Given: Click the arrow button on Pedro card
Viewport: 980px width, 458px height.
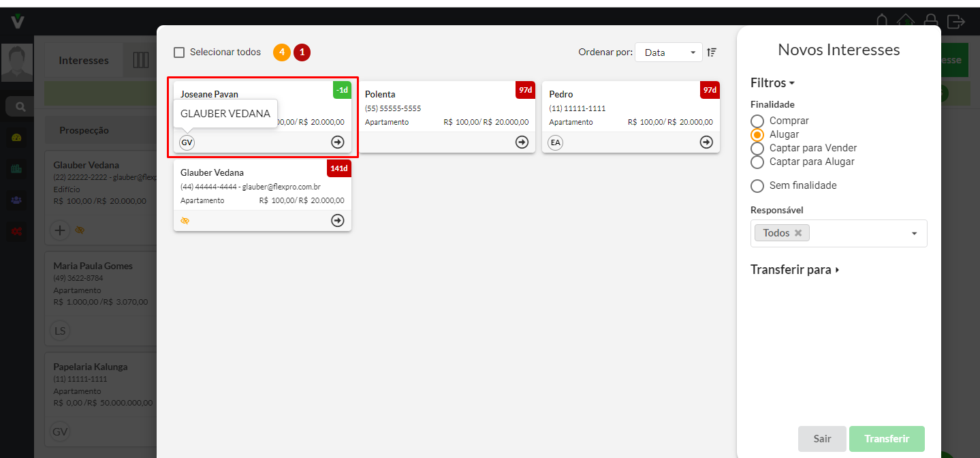Looking at the screenshot, I should click(x=706, y=142).
